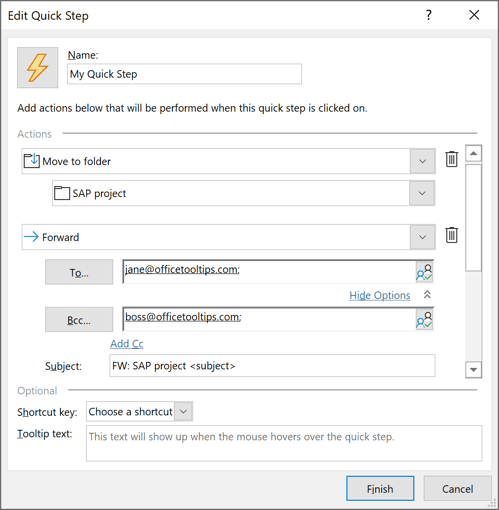Click the To... button

click(79, 272)
